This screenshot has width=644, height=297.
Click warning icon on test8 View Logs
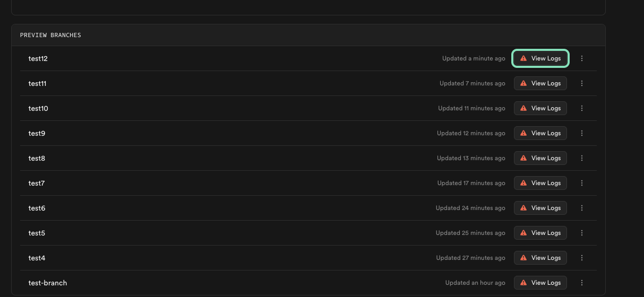523,158
